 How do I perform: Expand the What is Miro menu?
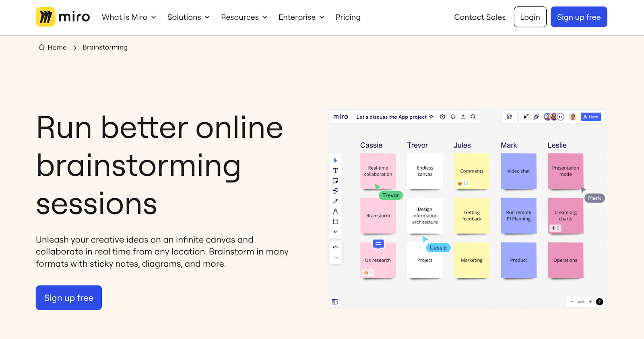129,17
